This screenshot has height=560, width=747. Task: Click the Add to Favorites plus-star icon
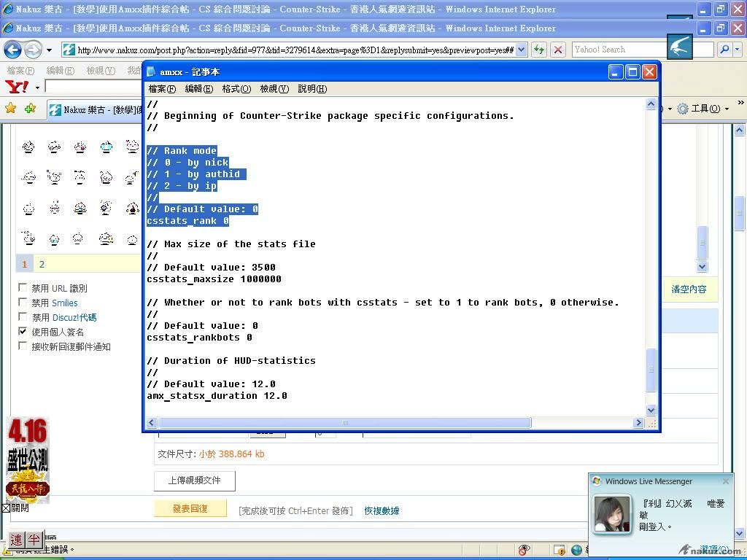click(x=30, y=109)
